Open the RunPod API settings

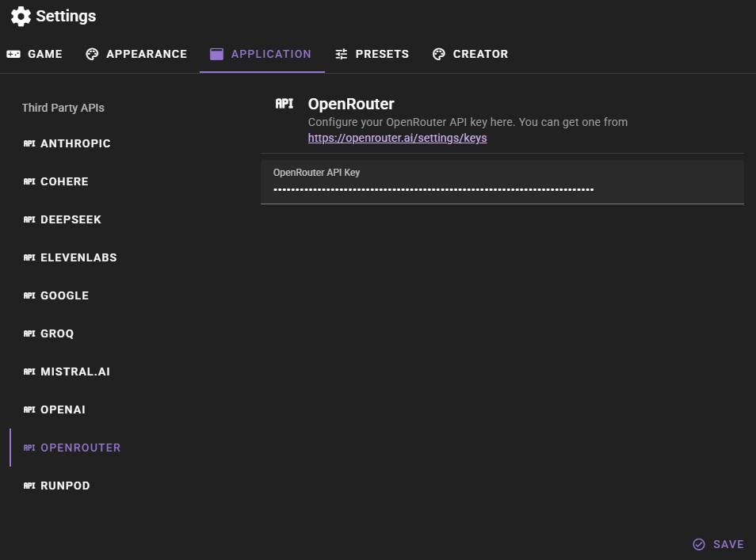tap(65, 486)
